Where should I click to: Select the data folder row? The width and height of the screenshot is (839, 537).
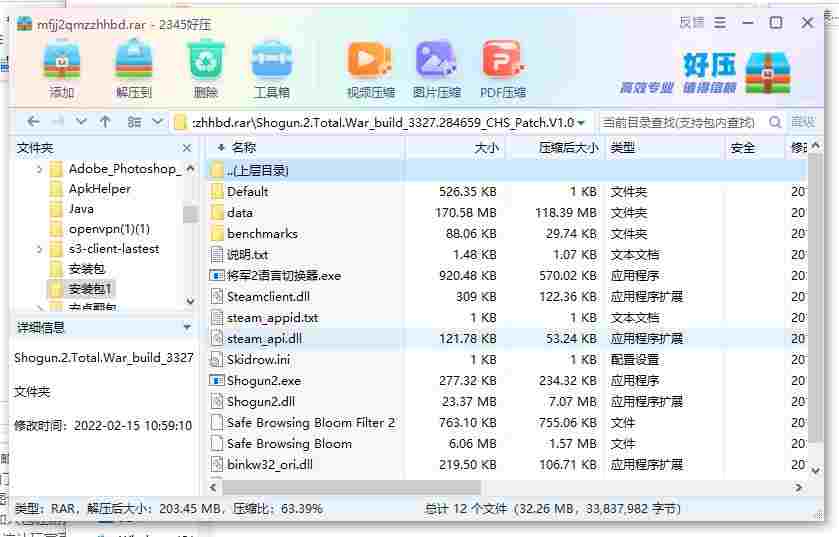[x=507, y=212]
